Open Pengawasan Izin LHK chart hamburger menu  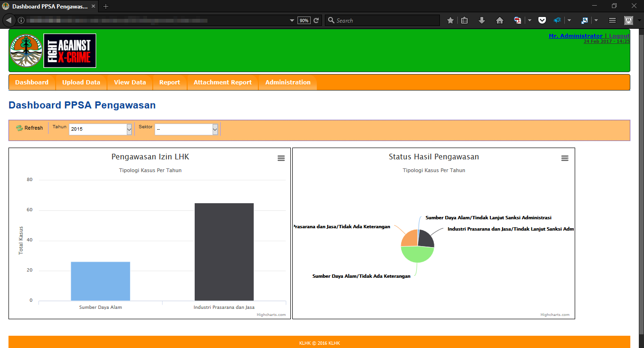281,158
